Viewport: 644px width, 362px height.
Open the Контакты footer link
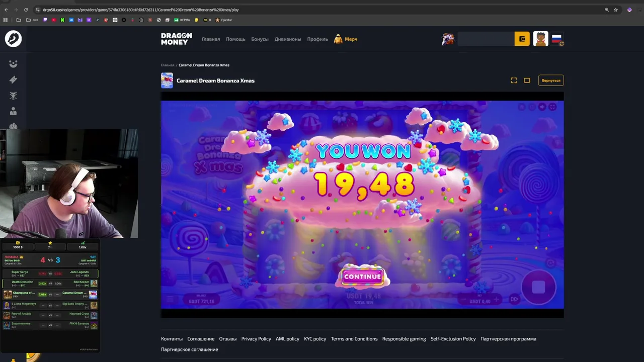click(x=172, y=339)
